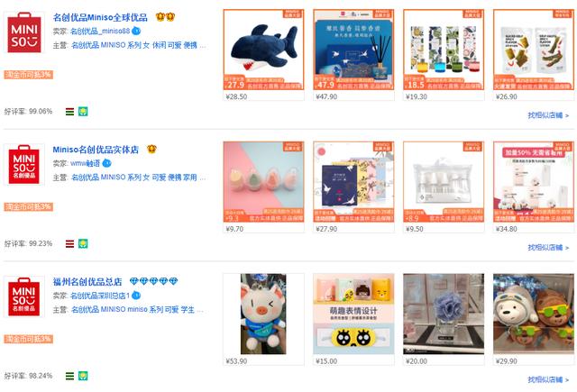The width and height of the screenshot is (577, 392).
Task: Click the blue diamond rank icons of 福州名创优品总店
Action: point(154,281)
